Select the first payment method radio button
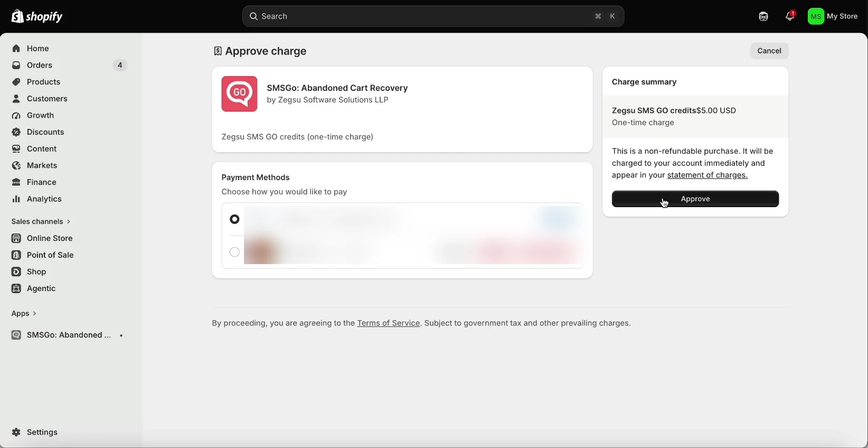The height and width of the screenshot is (448, 868). click(x=235, y=219)
